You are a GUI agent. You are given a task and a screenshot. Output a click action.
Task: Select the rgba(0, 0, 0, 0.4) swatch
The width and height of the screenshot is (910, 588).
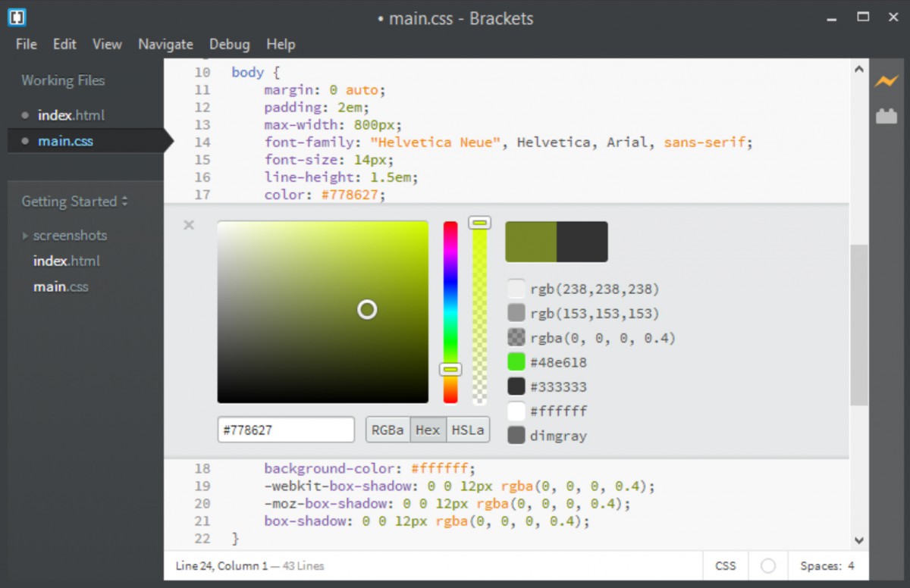516,337
